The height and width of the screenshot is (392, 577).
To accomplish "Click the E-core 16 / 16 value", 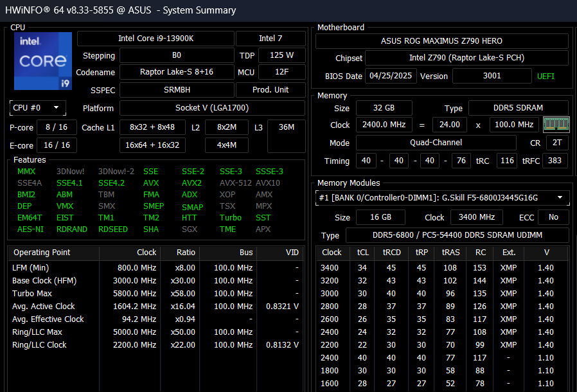I will point(57,145).
